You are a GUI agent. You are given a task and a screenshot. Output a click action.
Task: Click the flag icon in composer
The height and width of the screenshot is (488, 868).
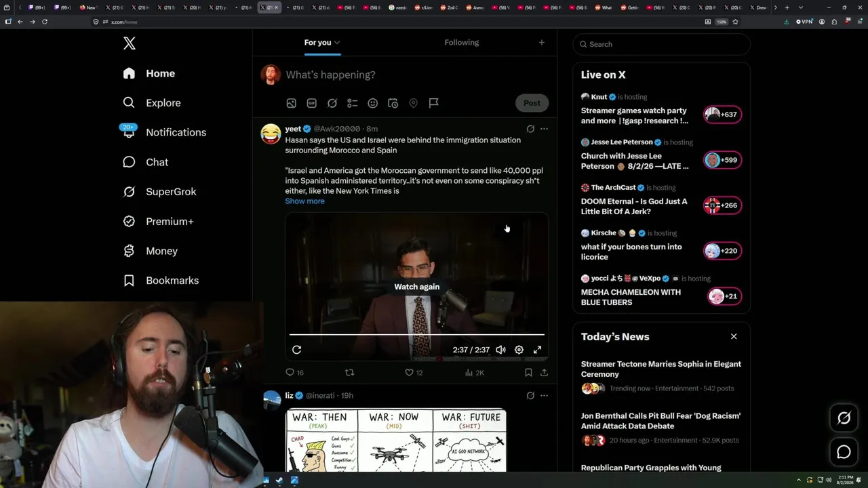(433, 103)
